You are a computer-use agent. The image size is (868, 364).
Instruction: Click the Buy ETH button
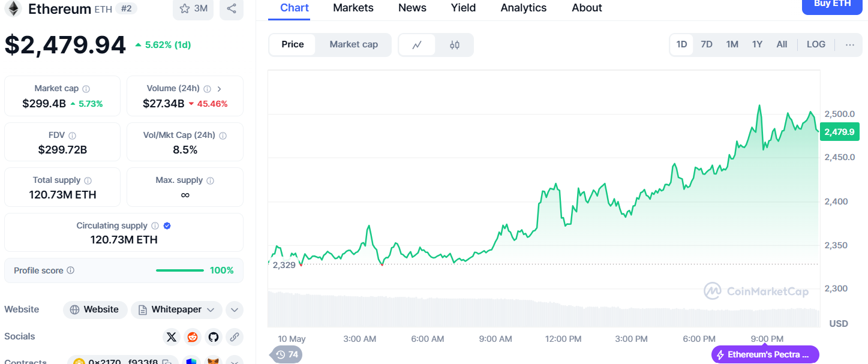[x=832, y=5]
